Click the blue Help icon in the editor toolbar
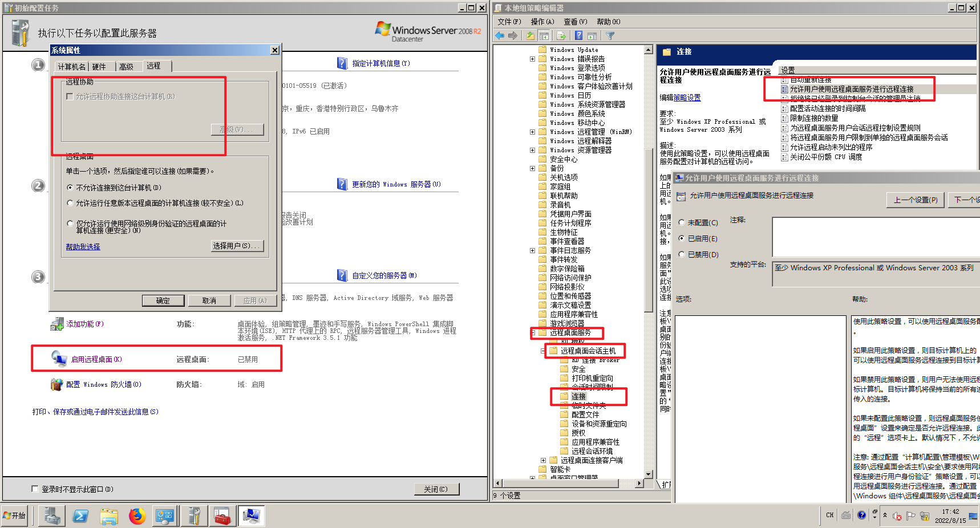This screenshot has height=528, width=980. pyautogui.click(x=578, y=36)
